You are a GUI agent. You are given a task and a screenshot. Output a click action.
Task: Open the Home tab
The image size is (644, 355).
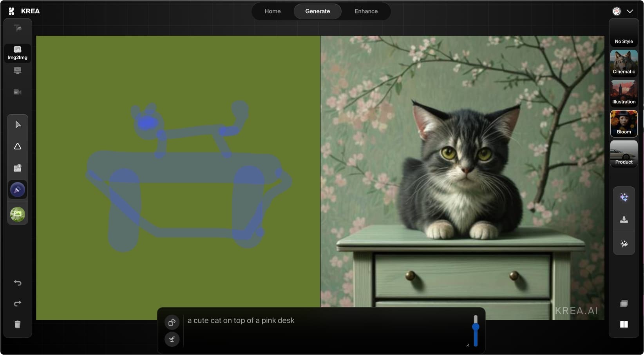point(273,11)
